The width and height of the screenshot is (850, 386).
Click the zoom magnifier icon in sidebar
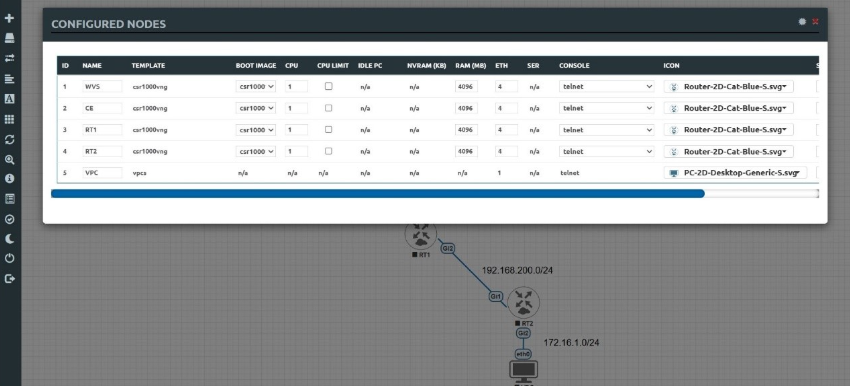9,159
